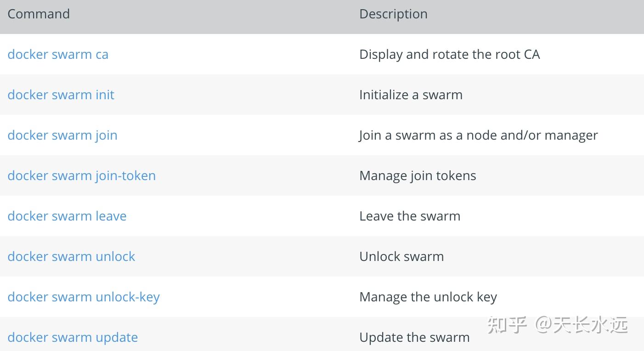Select text "Update the swarm"
This screenshot has width=644, height=351.
414,337
